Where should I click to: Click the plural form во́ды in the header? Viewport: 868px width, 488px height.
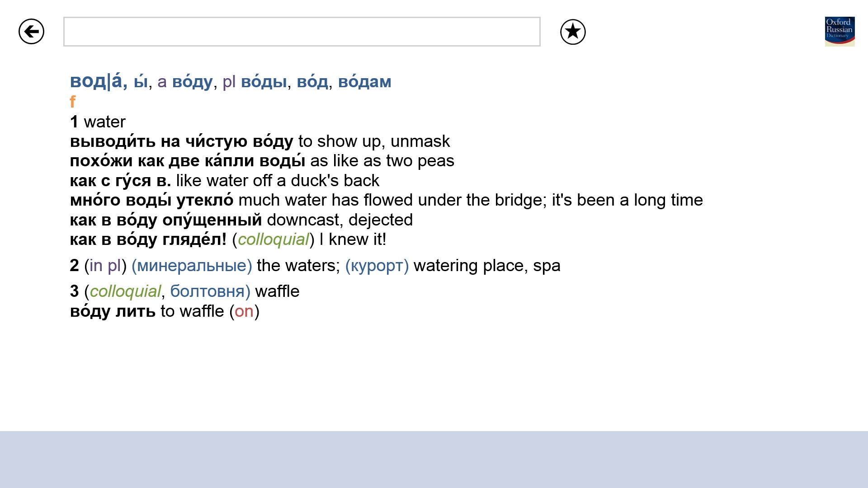click(264, 82)
